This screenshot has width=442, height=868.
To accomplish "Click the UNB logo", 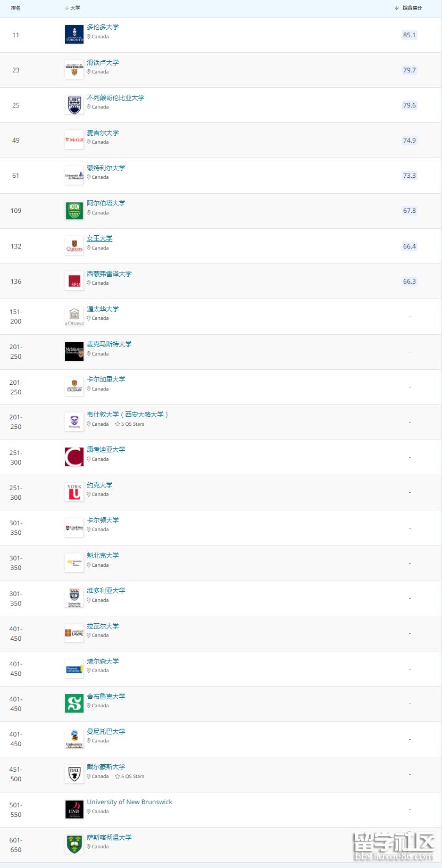I will (74, 809).
